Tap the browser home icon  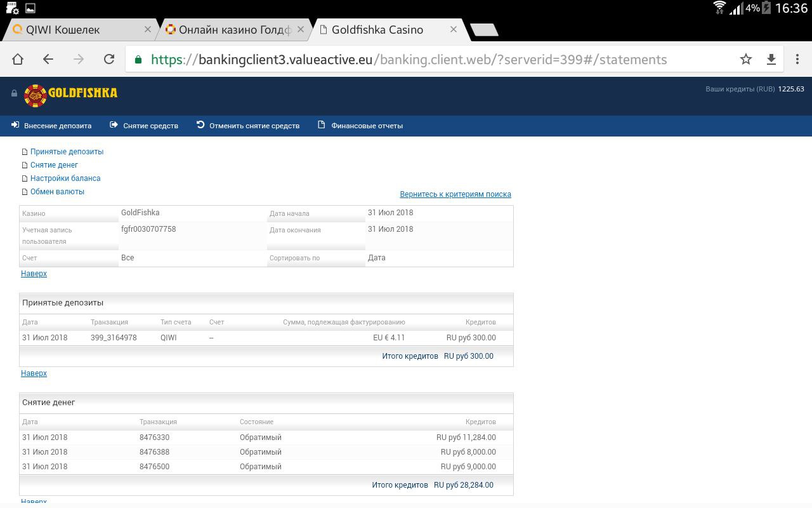coord(18,59)
